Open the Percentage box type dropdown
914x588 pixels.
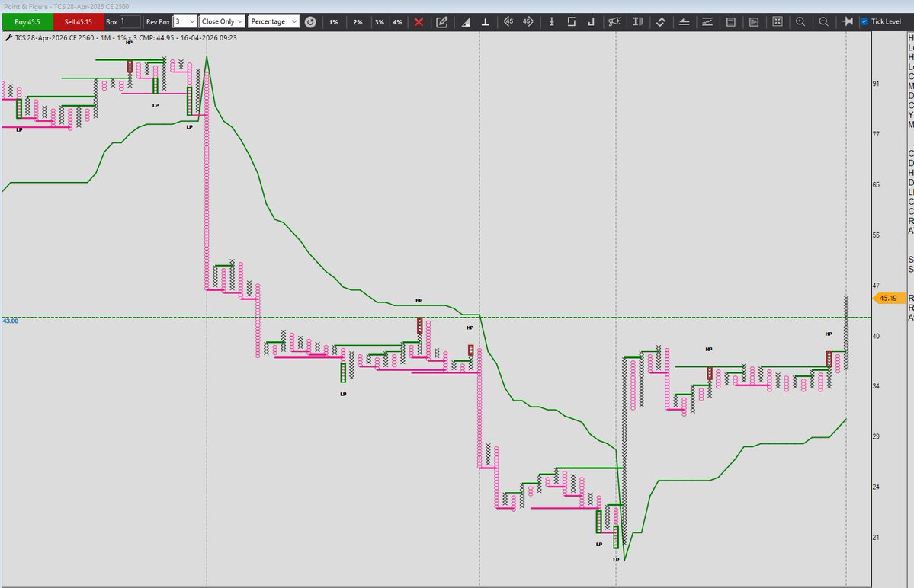point(274,21)
